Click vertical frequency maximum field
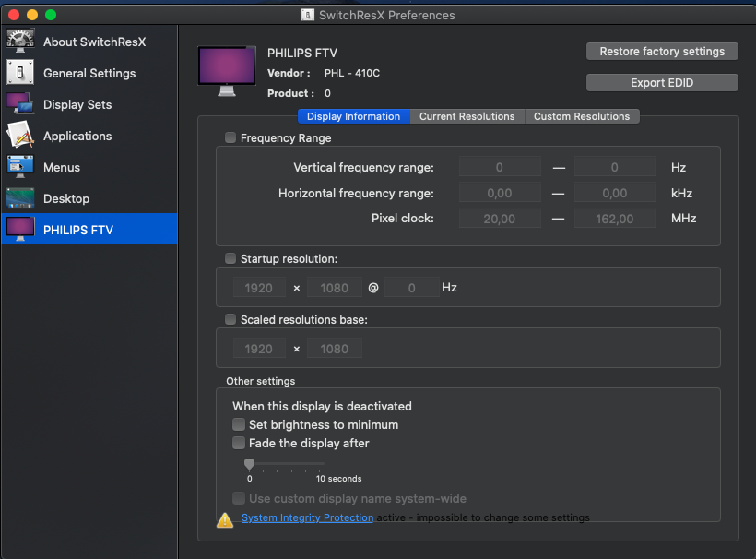Screen dimensions: 756x559 pyautogui.click(x=615, y=167)
